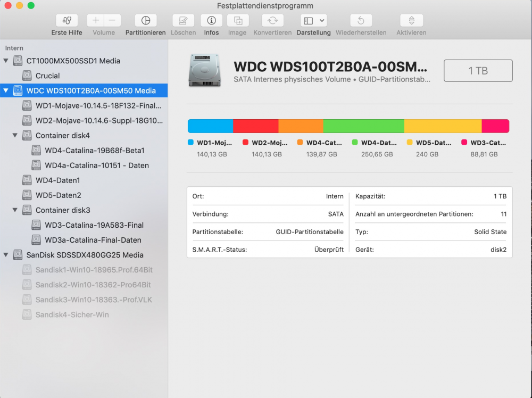Viewport: 532px width, 398px height.
Task: Click the 139,87 GB size label
Action: [322, 154]
